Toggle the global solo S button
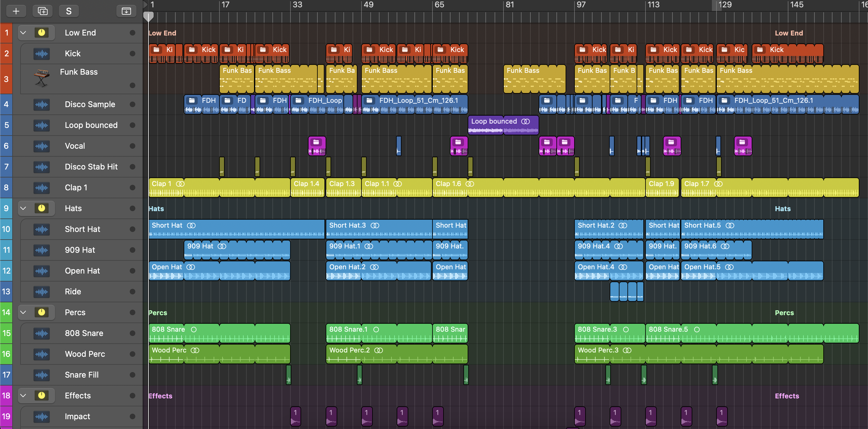The height and width of the screenshot is (429, 868). (69, 11)
